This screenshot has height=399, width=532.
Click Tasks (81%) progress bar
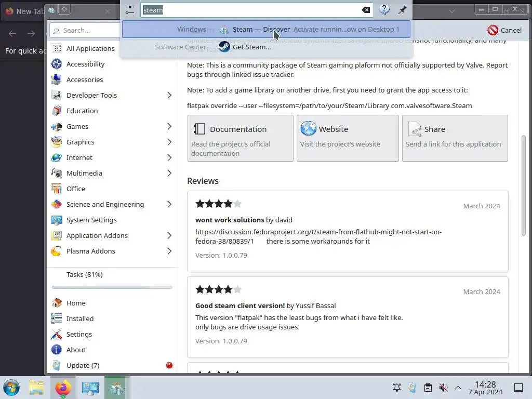(x=112, y=287)
